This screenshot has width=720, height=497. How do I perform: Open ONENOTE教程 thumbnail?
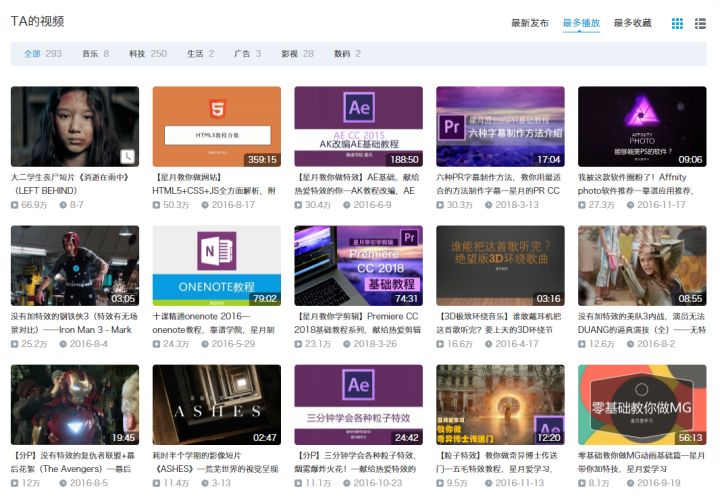[217, 265]
